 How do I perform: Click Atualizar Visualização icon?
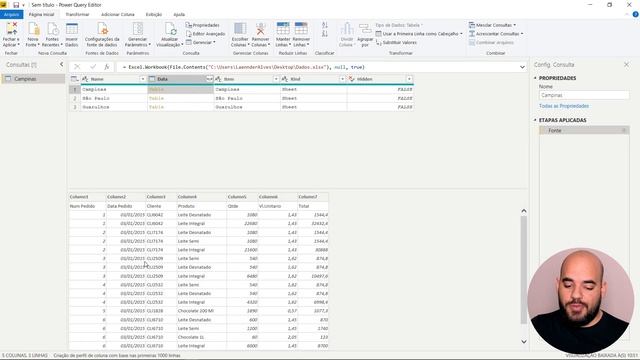click(170, 29)
